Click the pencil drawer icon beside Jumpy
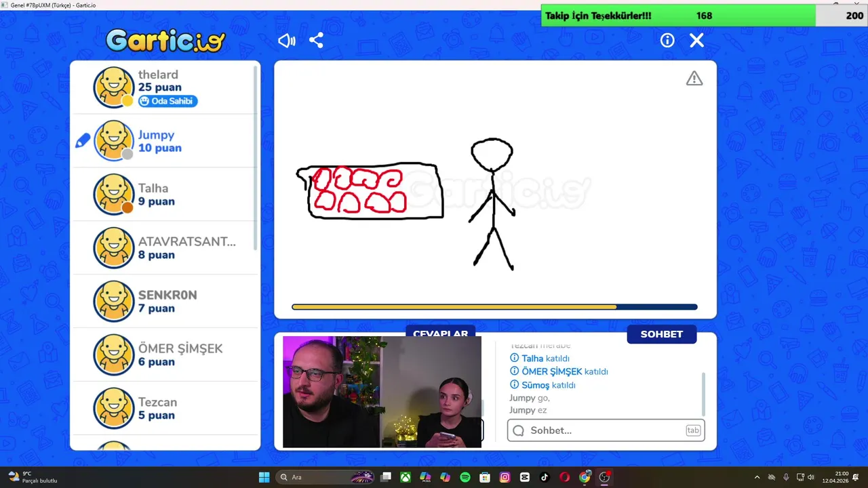868x488 pixels. pos(83,141)
